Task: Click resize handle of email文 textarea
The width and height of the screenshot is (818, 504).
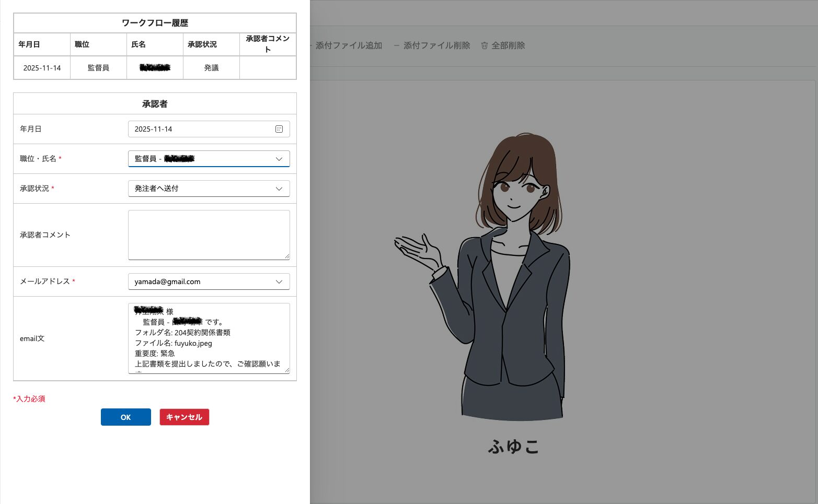Action: click(287, 370)
